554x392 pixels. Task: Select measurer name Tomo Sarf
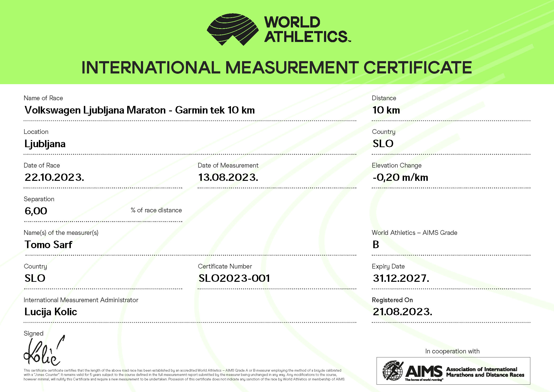48,245
